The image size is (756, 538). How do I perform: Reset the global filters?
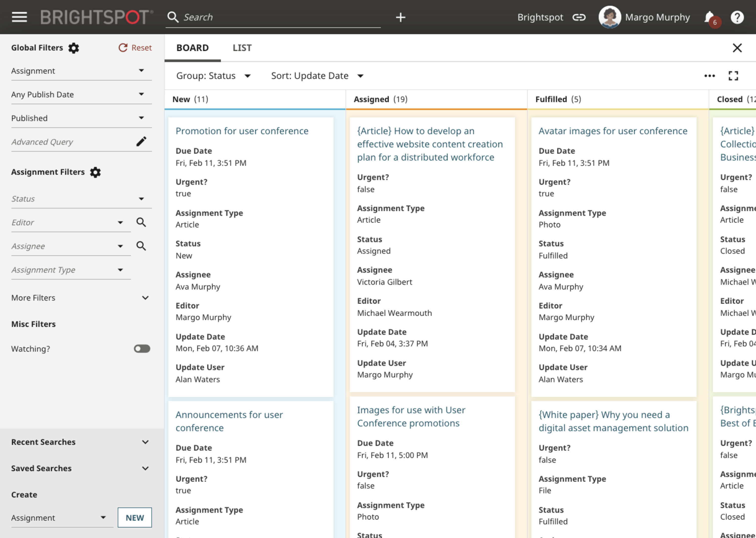[135, 48]
